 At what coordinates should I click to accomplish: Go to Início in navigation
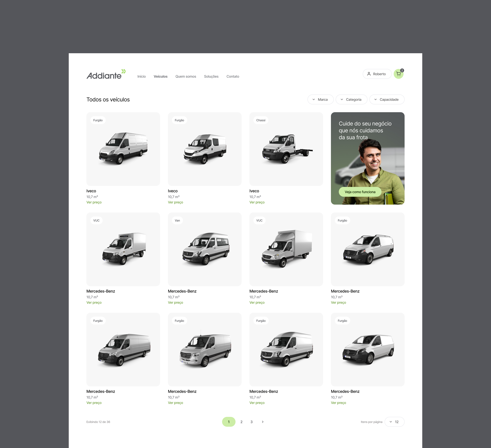141,76
